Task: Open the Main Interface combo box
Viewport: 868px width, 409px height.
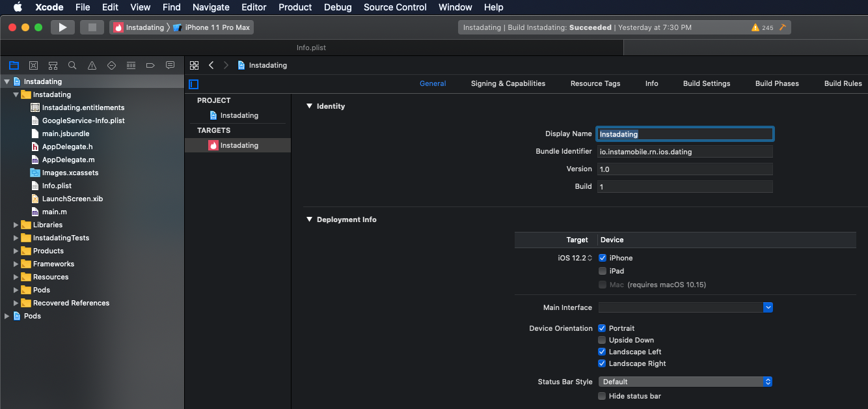Action: 685,307
